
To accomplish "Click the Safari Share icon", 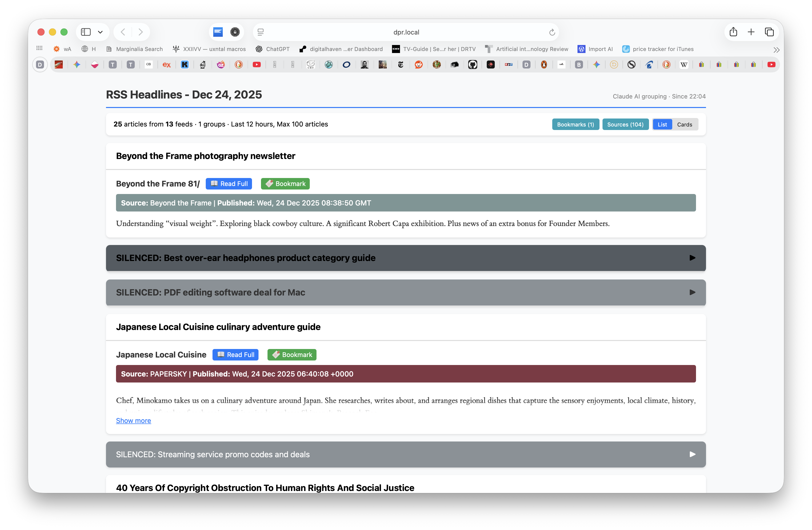I will [x=733, y=32].
